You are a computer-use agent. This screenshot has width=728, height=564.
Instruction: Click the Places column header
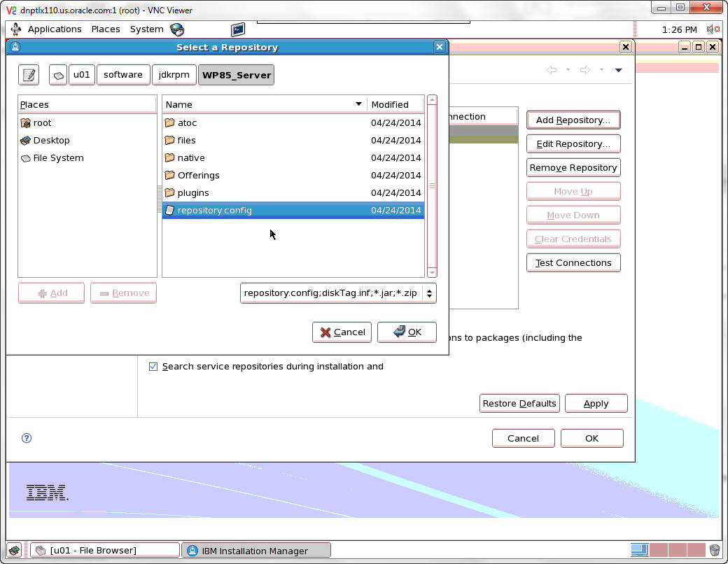(x=87, y=104)
